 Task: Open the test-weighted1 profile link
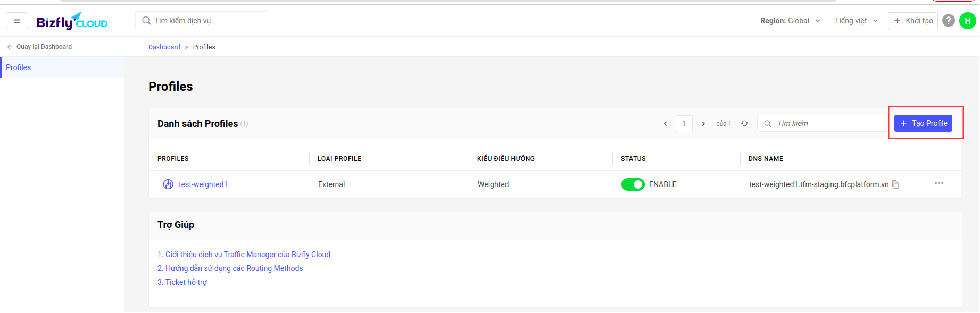click(x=203, y=184)
